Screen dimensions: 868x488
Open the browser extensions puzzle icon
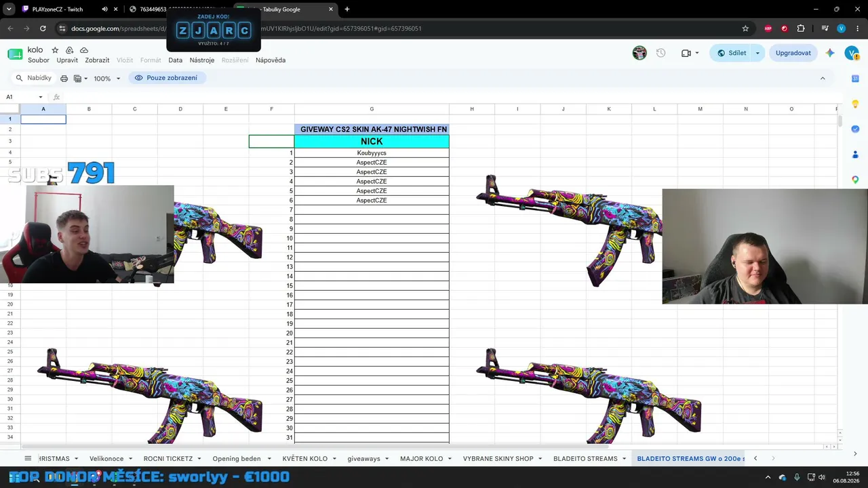tap(801, 28)
